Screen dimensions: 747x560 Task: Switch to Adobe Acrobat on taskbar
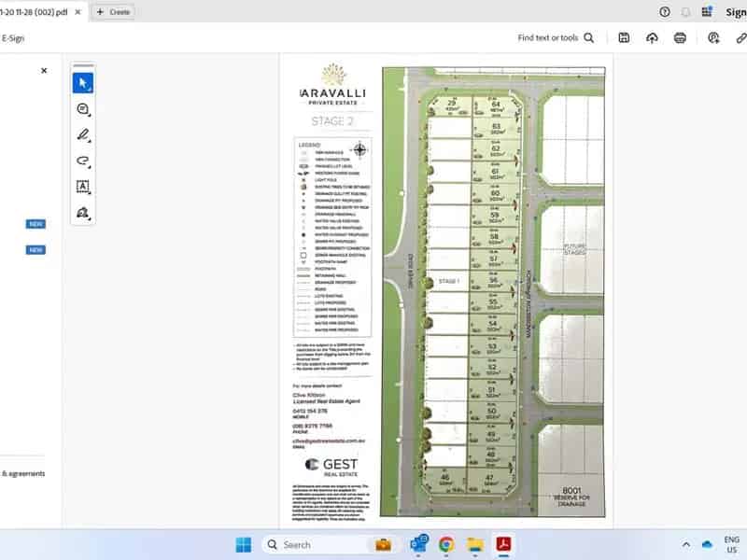click(503, 544)
